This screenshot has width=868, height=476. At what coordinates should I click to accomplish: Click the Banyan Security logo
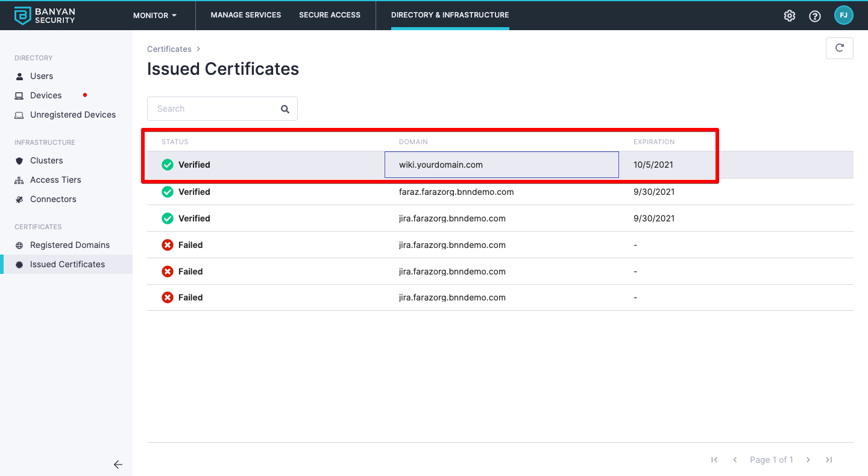click(45, 16)
